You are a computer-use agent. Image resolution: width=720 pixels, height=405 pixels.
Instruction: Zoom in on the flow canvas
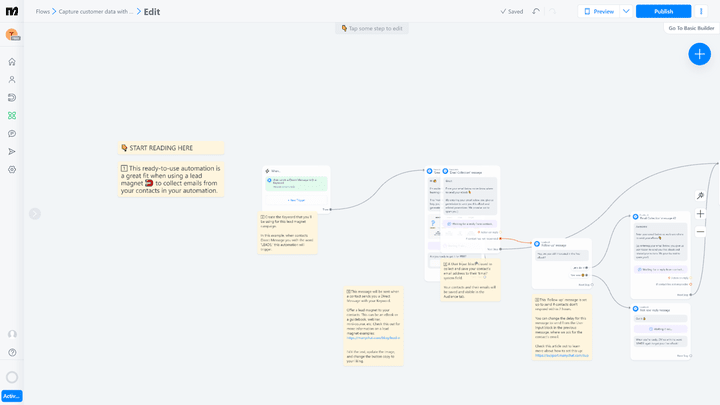point(700,214)
